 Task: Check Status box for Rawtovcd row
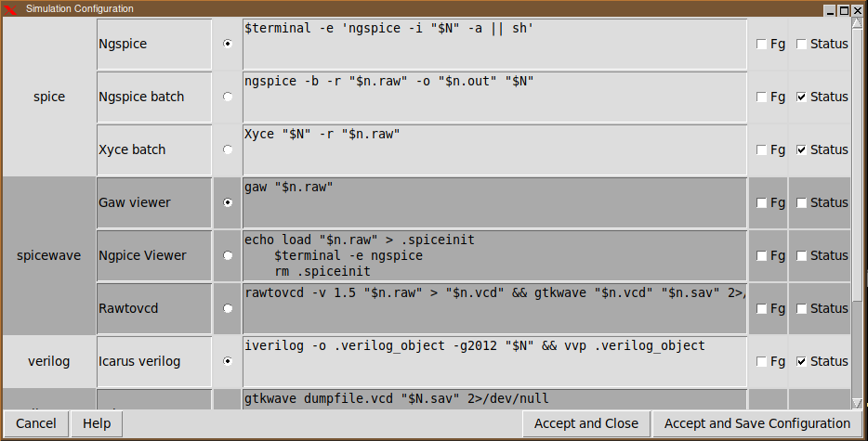tap(801, 308)
